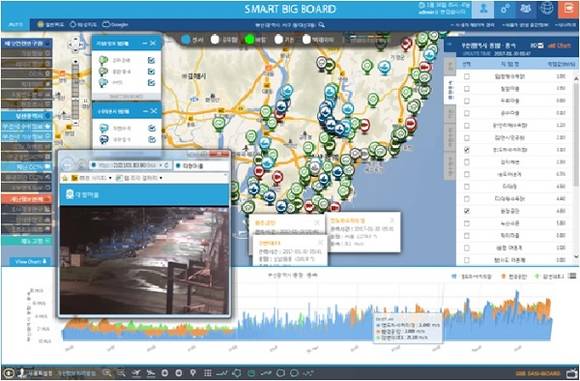
Task: Click the station list scrollbar down arrow
Action: pos(576,257)
